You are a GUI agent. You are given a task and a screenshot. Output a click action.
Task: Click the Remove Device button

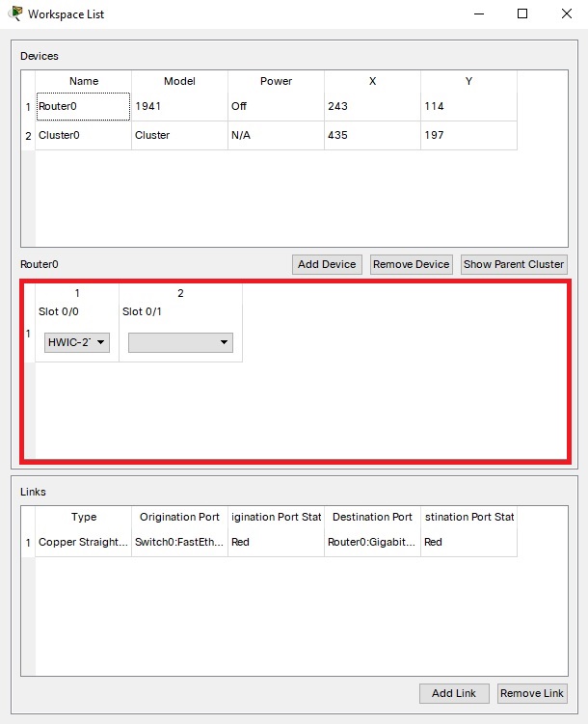tap(412, 264)
